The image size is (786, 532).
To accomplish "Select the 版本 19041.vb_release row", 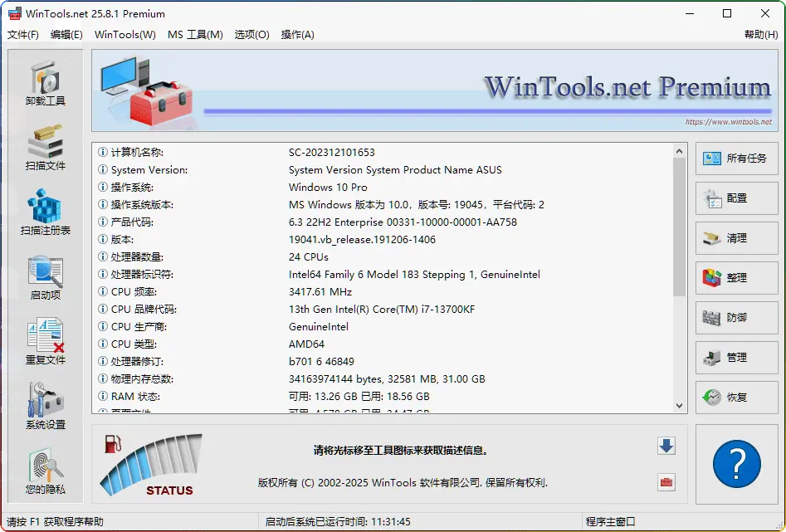I will coord(383,240).
